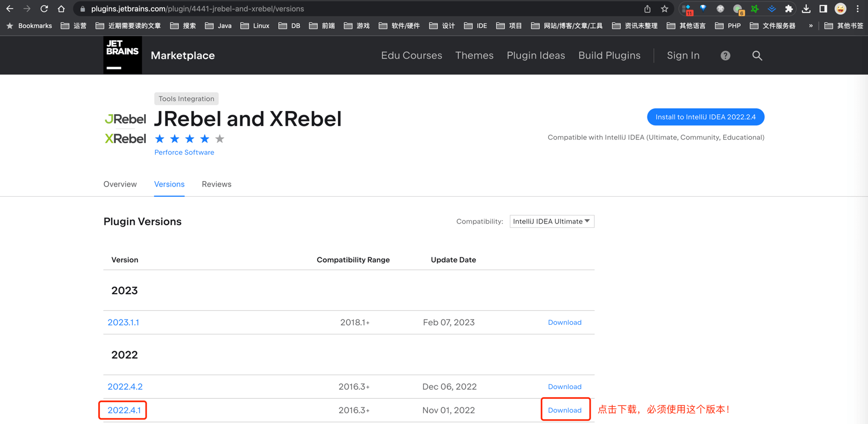Download plugin version 2022.4.1
The image size is (868, 424).
tap(564, 410)
